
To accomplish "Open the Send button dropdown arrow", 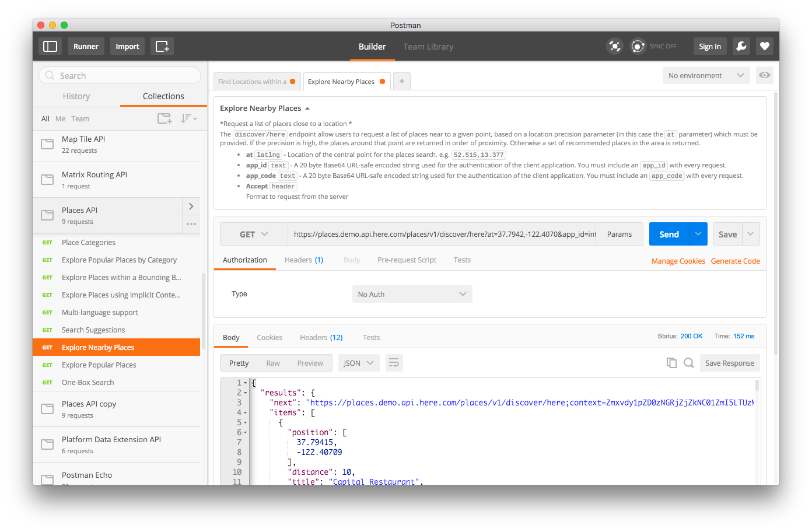I will tap(698, 234).
